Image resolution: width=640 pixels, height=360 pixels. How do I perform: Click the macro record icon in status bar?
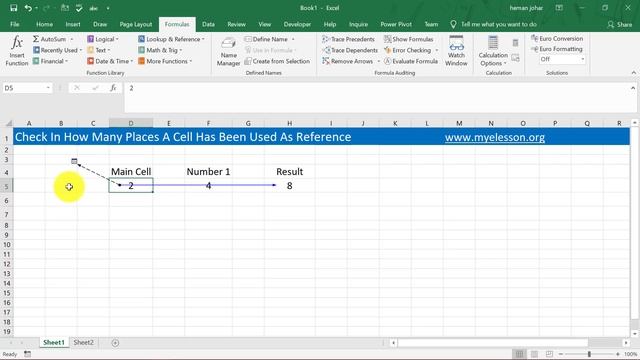[27, 354]
